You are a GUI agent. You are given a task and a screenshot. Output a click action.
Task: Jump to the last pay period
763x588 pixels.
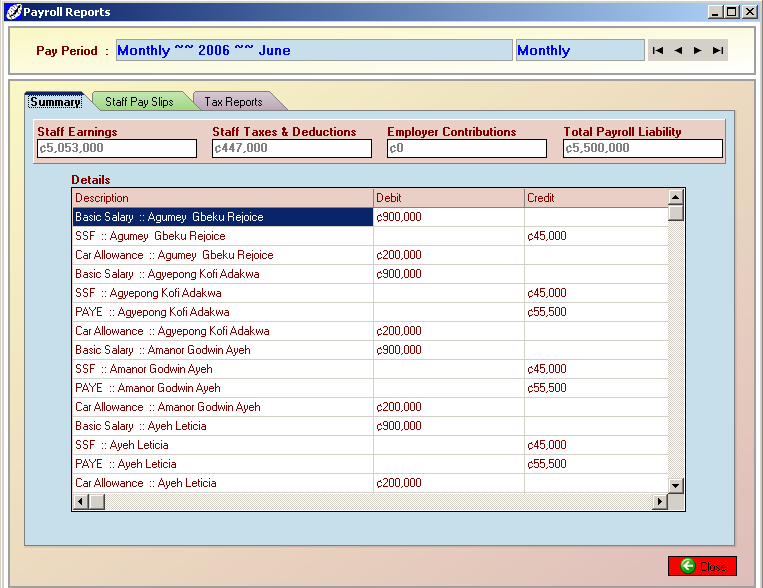pos(718,50)
